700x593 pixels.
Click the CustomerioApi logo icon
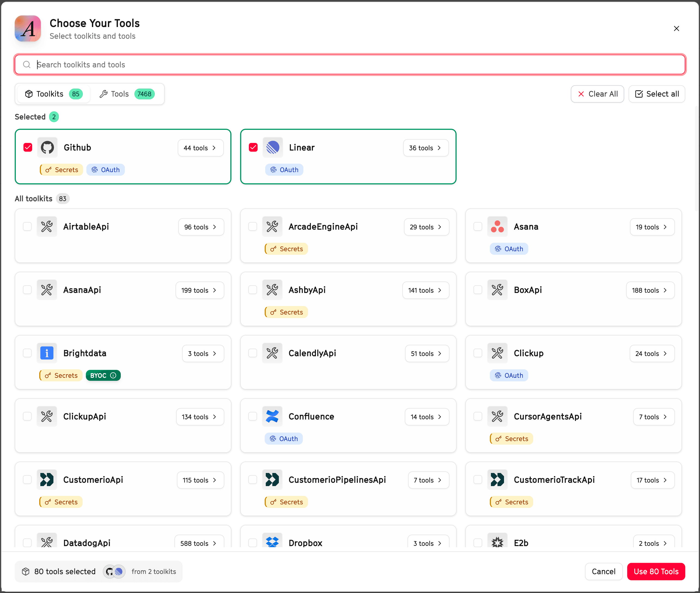[x=47, y=479]
